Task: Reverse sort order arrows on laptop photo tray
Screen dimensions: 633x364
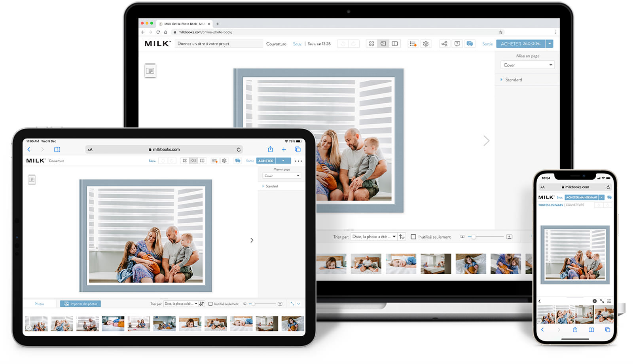Action: (x=402, y=237)
